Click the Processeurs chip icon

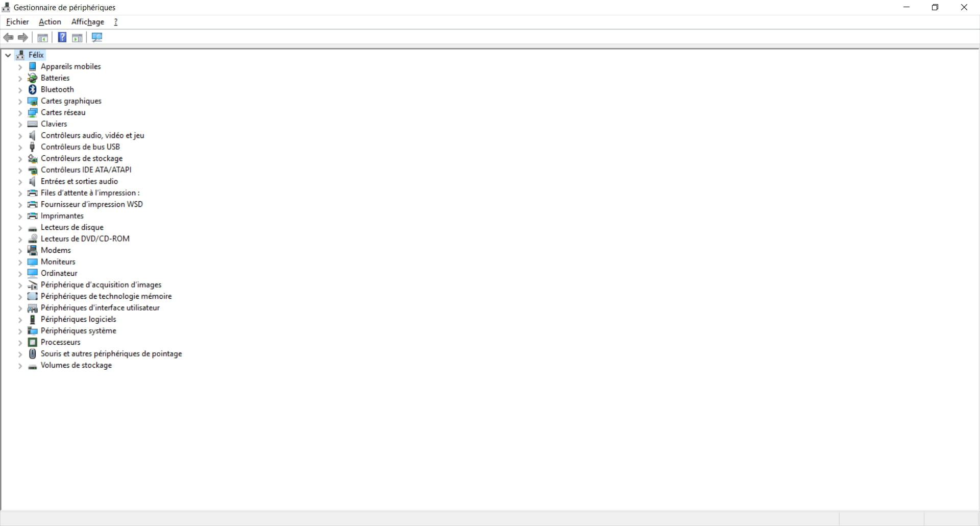click(x=33, y=342)
